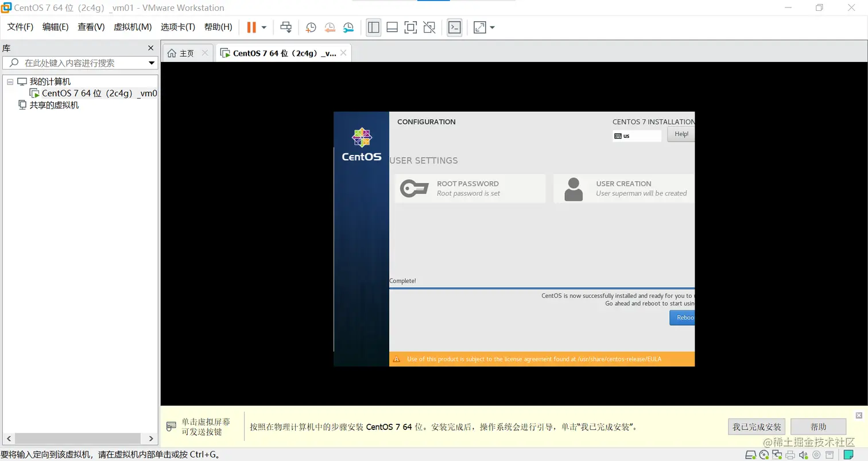Open the 查看(V) menu
This screenshot has width=868, height=461.
(91, 27)
